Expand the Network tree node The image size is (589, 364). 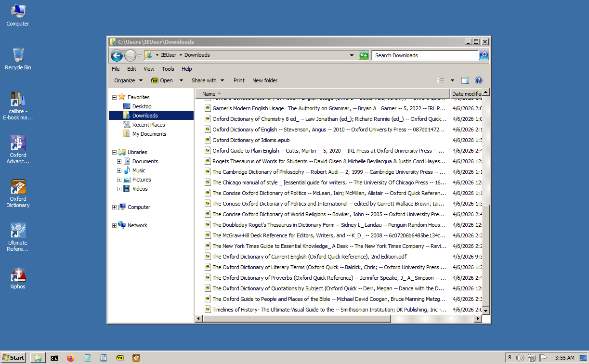coord(114,225)
